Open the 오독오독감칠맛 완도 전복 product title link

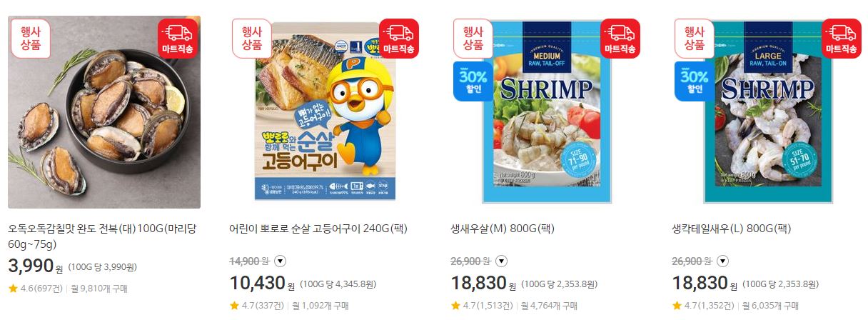[x=102, y=236]
